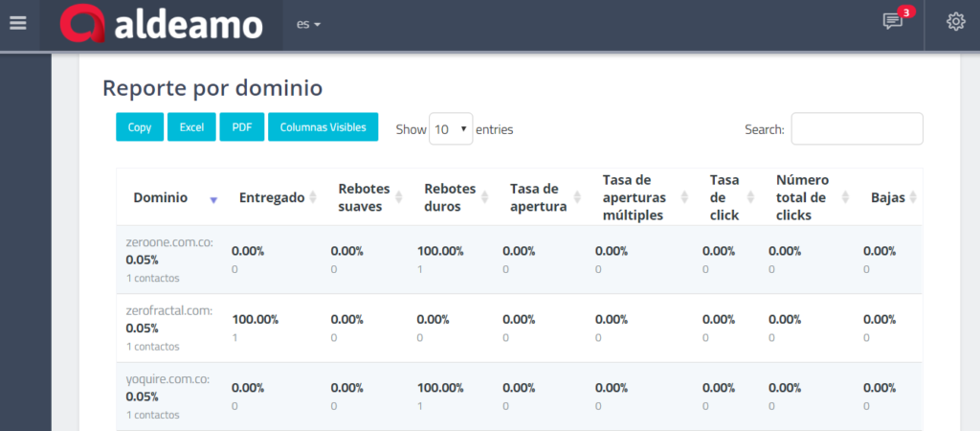
Task: Sort by Número total de clicks header
Action: tap(801, 197)
